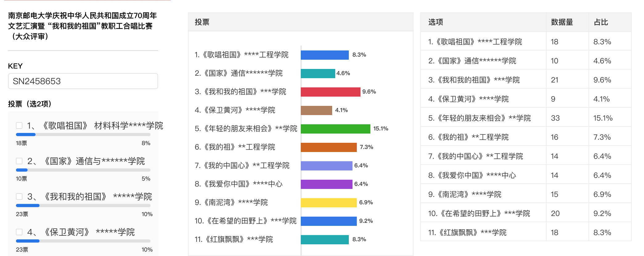Click chart label 11.《红旗飘飘》***学院
Image resolution: width=644 pixels, height=256 pixels.
click(x=234, y=239)
